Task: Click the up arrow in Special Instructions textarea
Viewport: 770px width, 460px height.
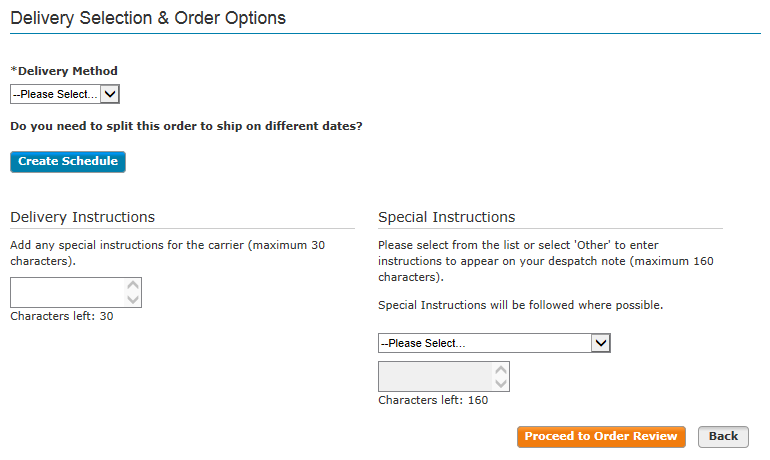Action: tap(501, 370)
